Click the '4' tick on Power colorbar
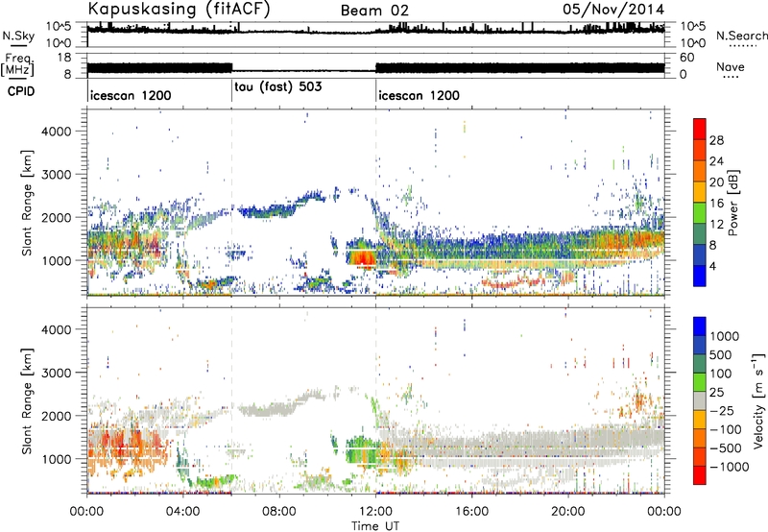Screen dimensions: 768x532 (x=713, y=267)
